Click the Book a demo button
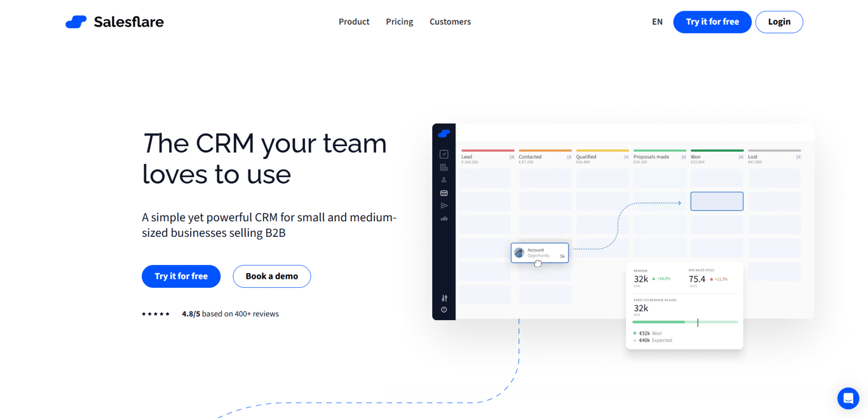The image size is (868, 418). (x=272, y=276)
